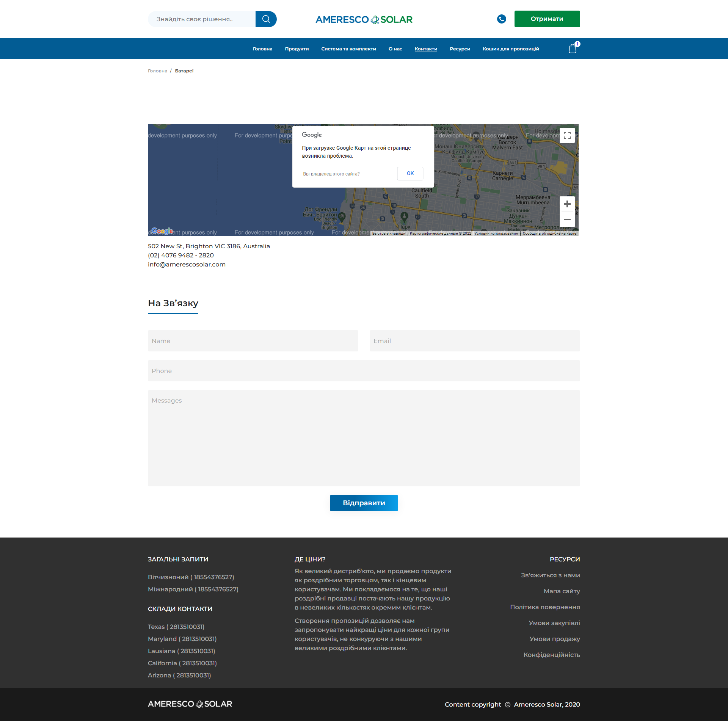The height and width of the screenshot is (721, 728).
Task: Click Lausiana warehouse contact
Action: coord(181,651)
